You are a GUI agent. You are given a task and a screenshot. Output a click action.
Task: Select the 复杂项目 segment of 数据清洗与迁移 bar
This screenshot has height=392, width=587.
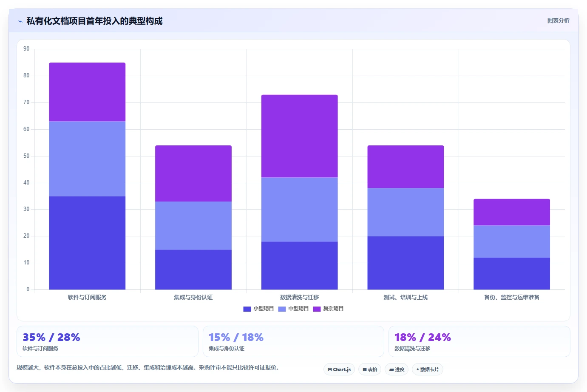pos(300,136)
